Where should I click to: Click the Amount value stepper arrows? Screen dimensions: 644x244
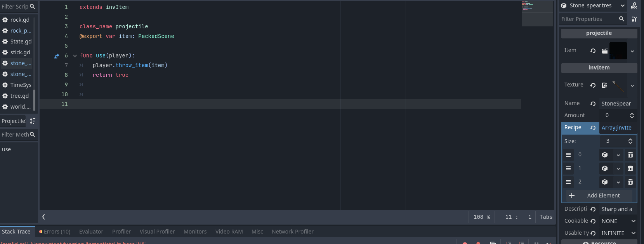click(632, 116)
